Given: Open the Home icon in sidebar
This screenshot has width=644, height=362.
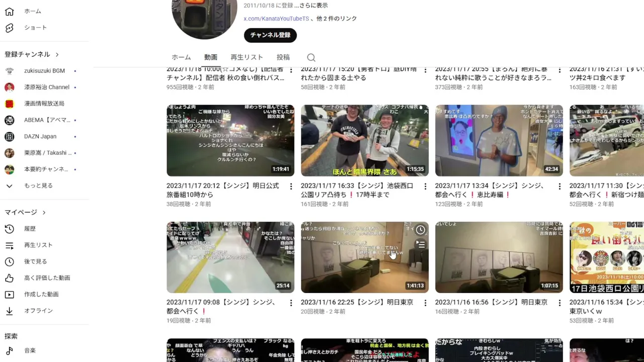Looking at the screenshot, I should 9,11.
